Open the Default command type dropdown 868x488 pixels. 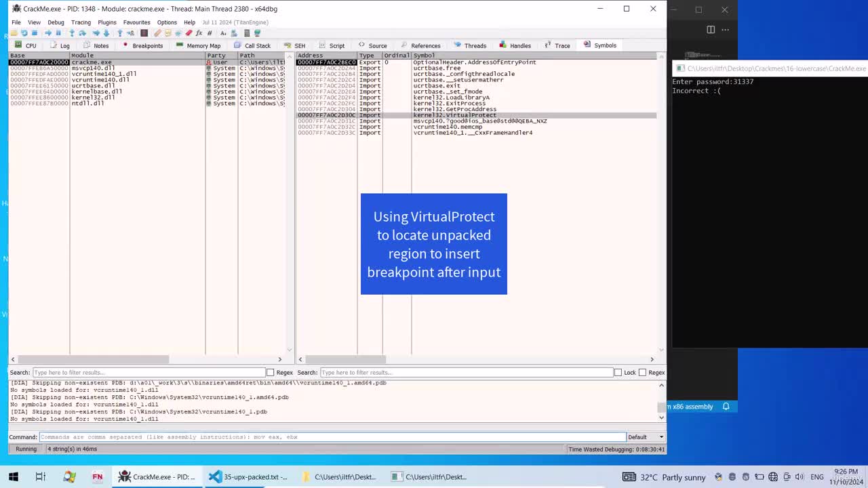pyautogui.click(x=646, y=437)
